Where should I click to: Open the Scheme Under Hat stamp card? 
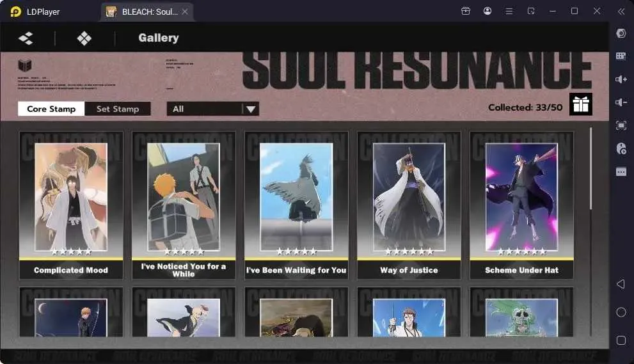click(521, 205)
